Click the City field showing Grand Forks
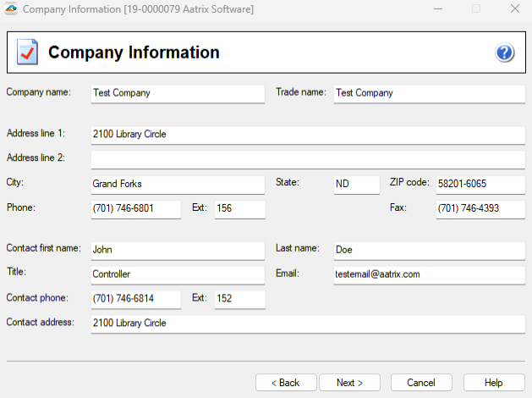 tap(178, 184)
